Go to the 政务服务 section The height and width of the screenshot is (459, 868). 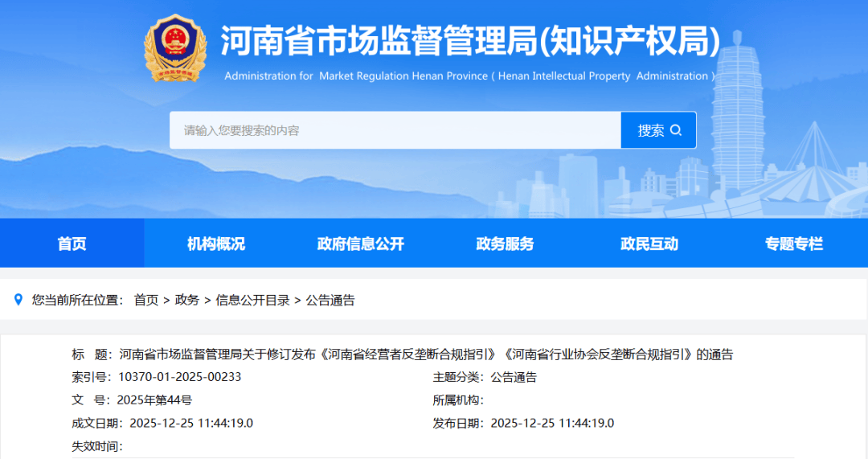coord(505,244)
